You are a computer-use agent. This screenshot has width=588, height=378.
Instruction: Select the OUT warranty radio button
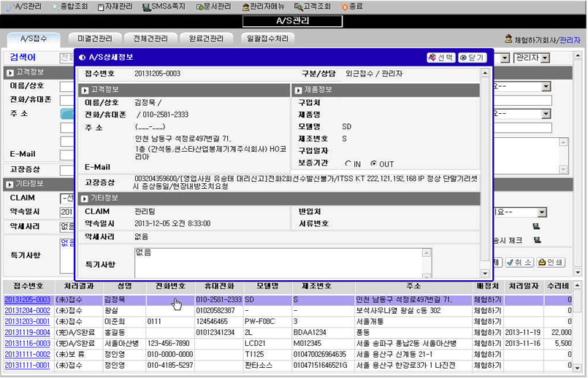click(x=374, y=164)
